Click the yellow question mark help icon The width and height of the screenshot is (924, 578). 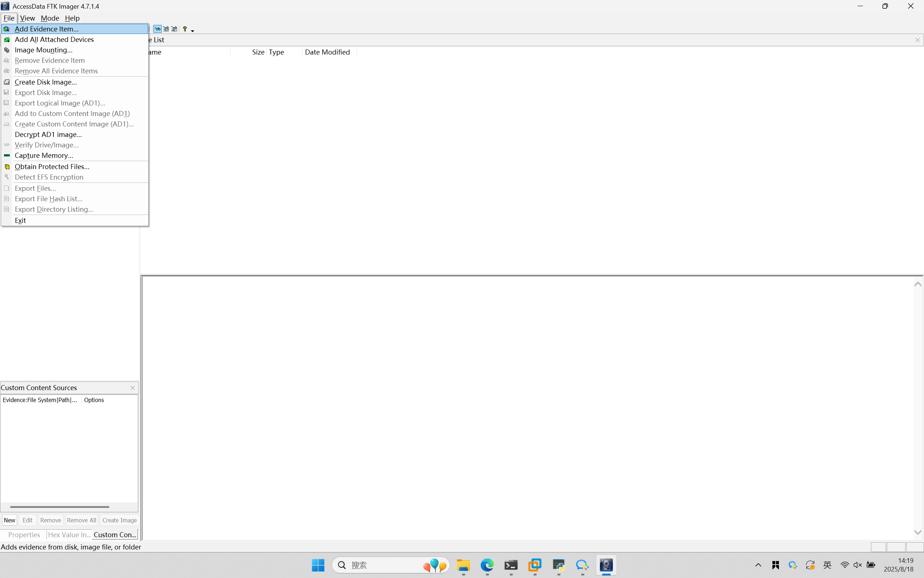coord(185,29)
